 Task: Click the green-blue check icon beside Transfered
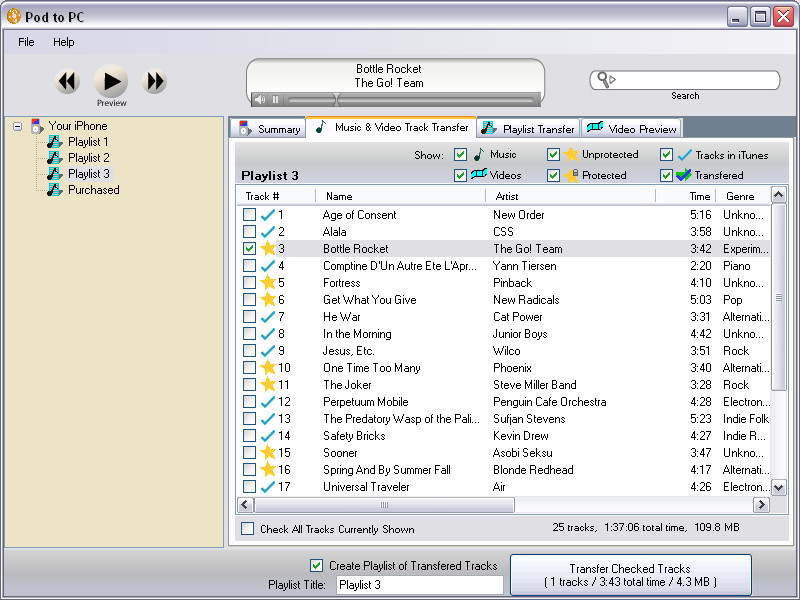pyautogui.click(x=684, y=175)
